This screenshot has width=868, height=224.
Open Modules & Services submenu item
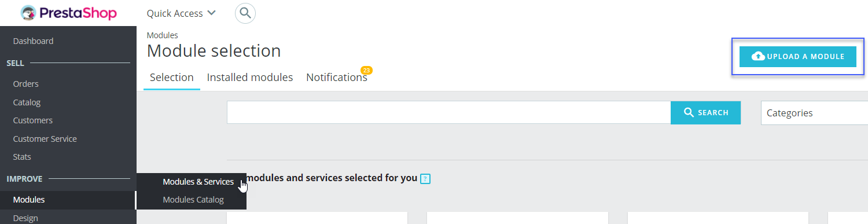pyautogui.click(x=198, y=182)
